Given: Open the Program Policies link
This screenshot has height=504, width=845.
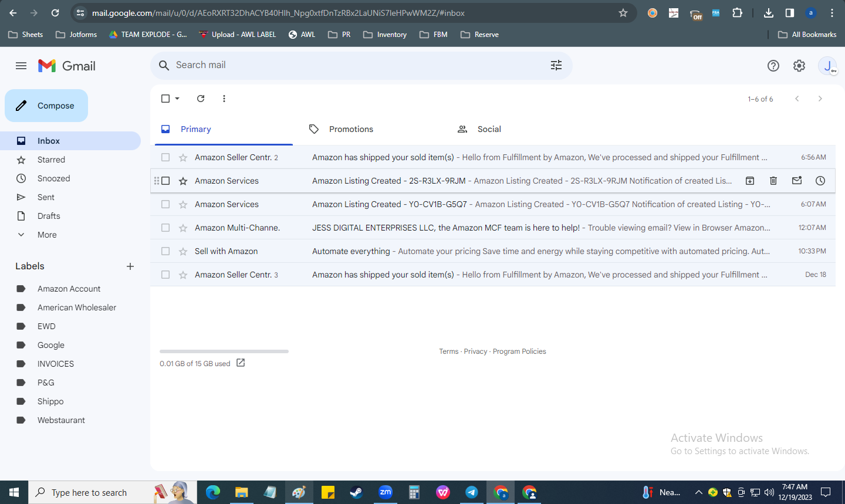Looking at the screenshot, I should tap(519, 351).
